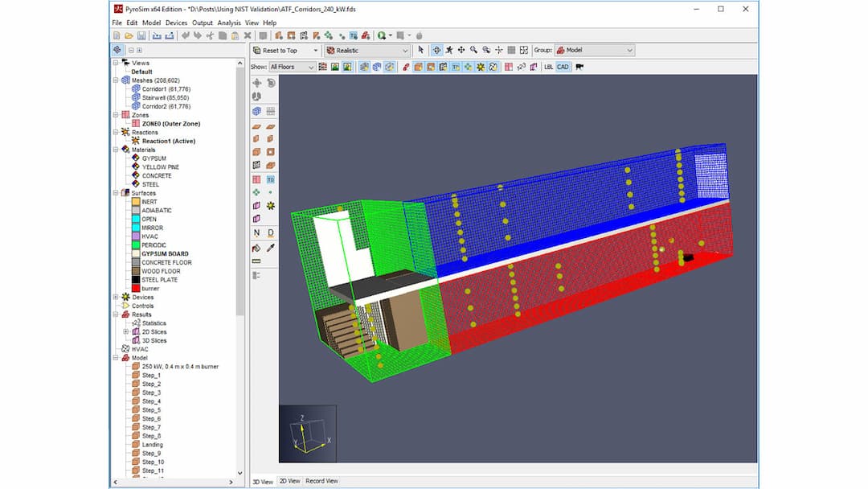The width and height of the screenshot is (868, 489).
Task: Open the Group Model dropdown
Action: 594,50
